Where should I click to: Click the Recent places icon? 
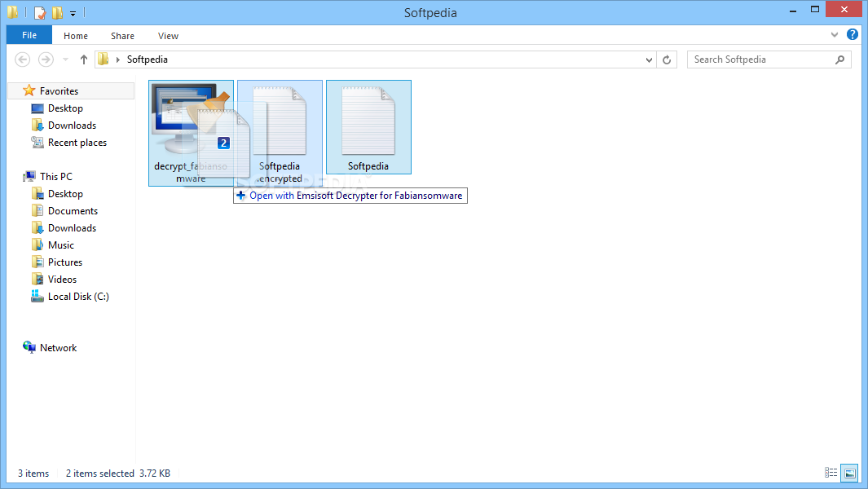(37, 143)
